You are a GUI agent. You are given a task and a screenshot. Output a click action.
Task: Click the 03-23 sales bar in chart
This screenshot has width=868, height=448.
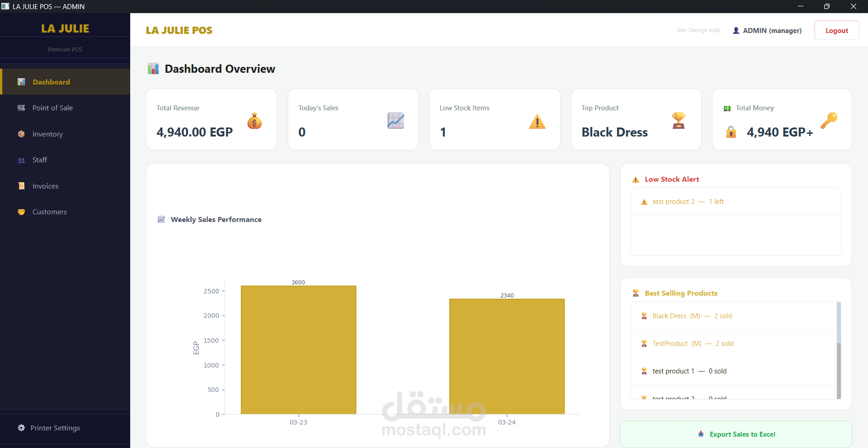click(298, 349)
